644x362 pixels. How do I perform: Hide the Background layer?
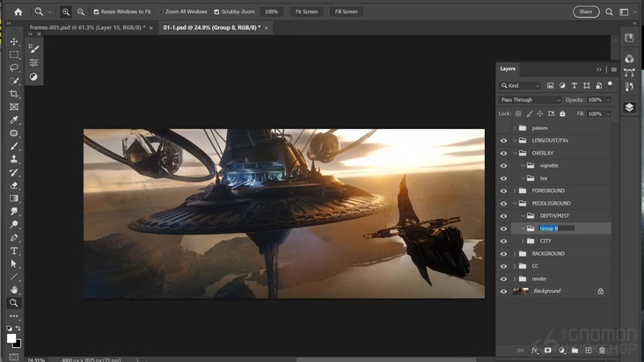click(503, 291)
